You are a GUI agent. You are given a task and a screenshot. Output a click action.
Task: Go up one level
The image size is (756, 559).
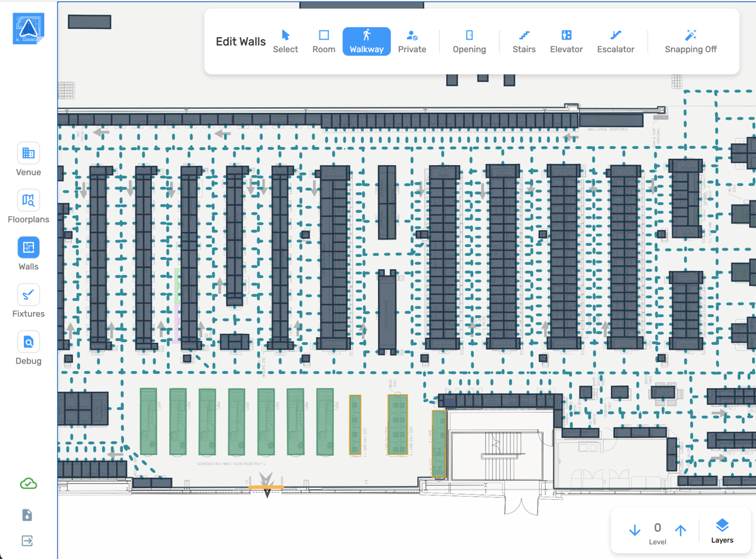pyautogui.click(x=681, y=531)
